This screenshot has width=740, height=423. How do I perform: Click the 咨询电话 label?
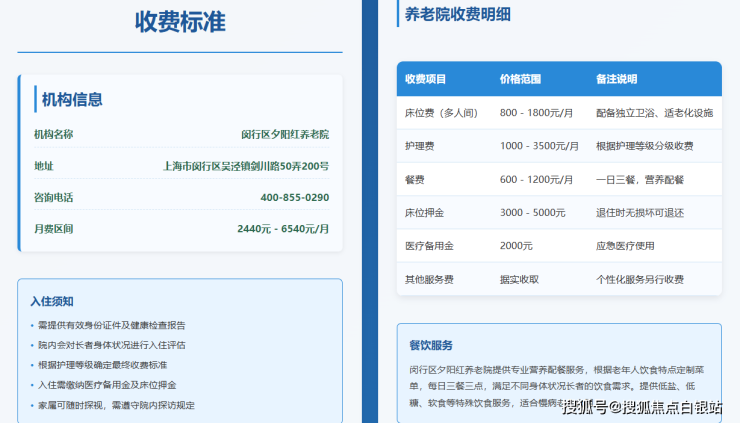(53, 197)
